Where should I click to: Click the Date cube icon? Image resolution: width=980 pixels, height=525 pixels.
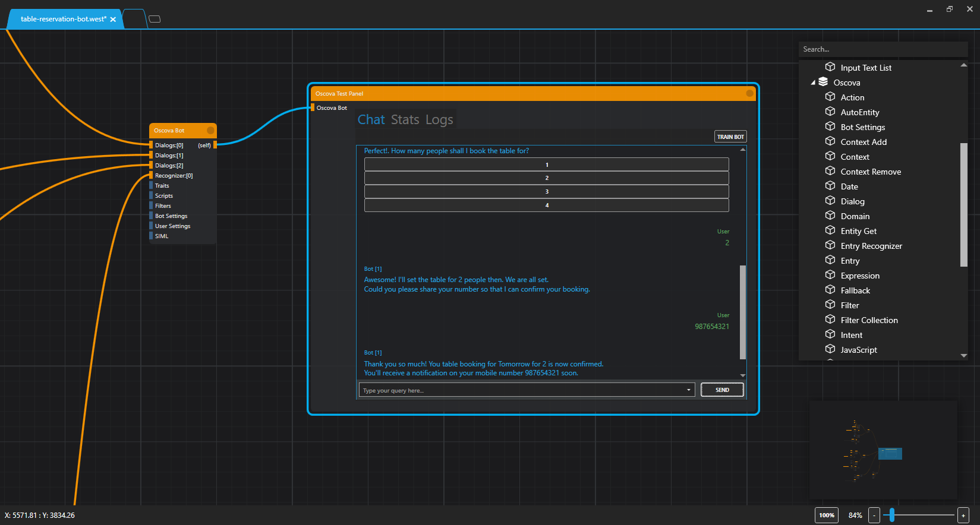pos(830,185)
